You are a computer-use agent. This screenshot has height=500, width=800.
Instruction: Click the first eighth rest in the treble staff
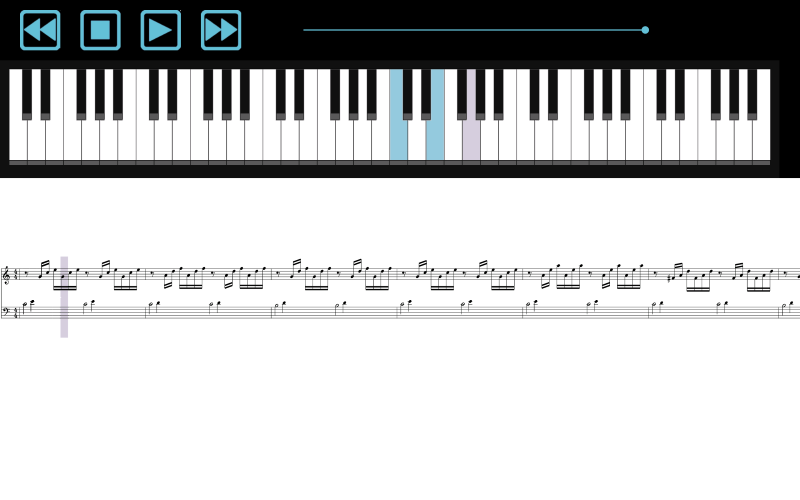[27, 273]
